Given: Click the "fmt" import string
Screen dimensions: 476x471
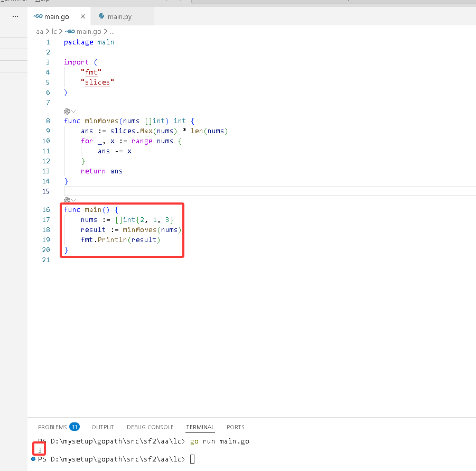Looking at the screenshot, I should coord(91,72).
